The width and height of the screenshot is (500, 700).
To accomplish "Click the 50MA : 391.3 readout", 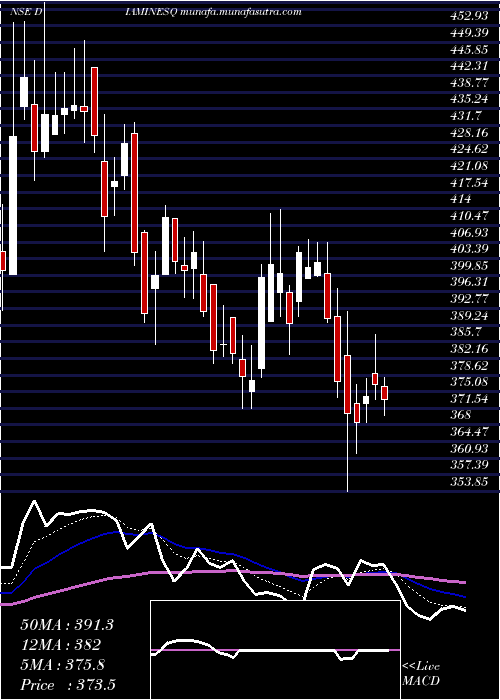I will tap(67, 625).
